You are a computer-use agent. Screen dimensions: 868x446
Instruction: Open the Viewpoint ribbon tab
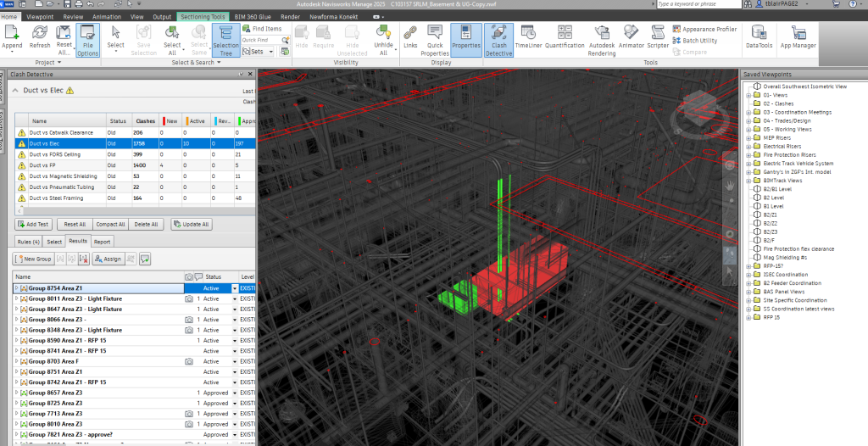38,16
